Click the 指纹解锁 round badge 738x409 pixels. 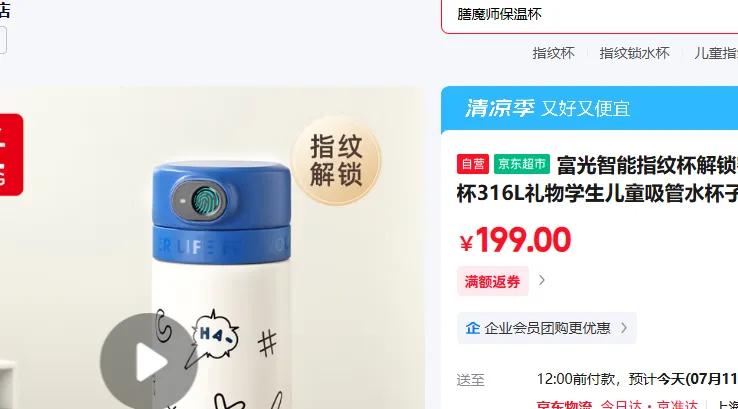(336, 160)
